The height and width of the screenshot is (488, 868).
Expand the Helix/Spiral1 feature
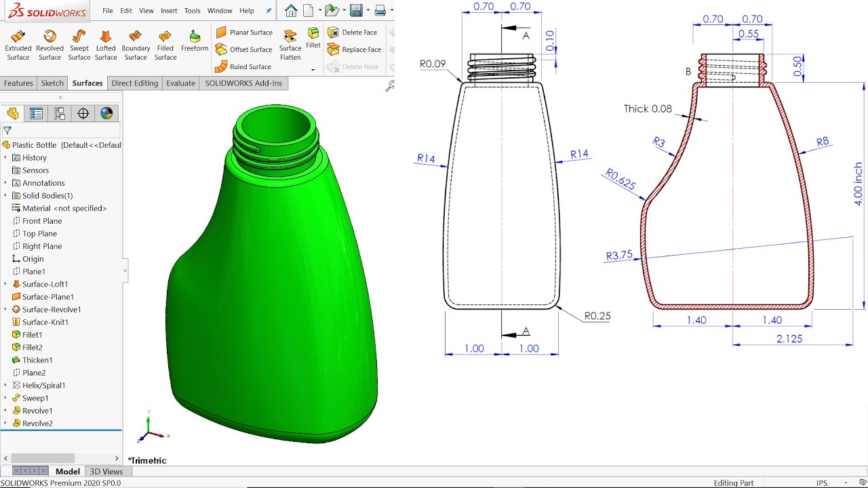coord(5,386)
